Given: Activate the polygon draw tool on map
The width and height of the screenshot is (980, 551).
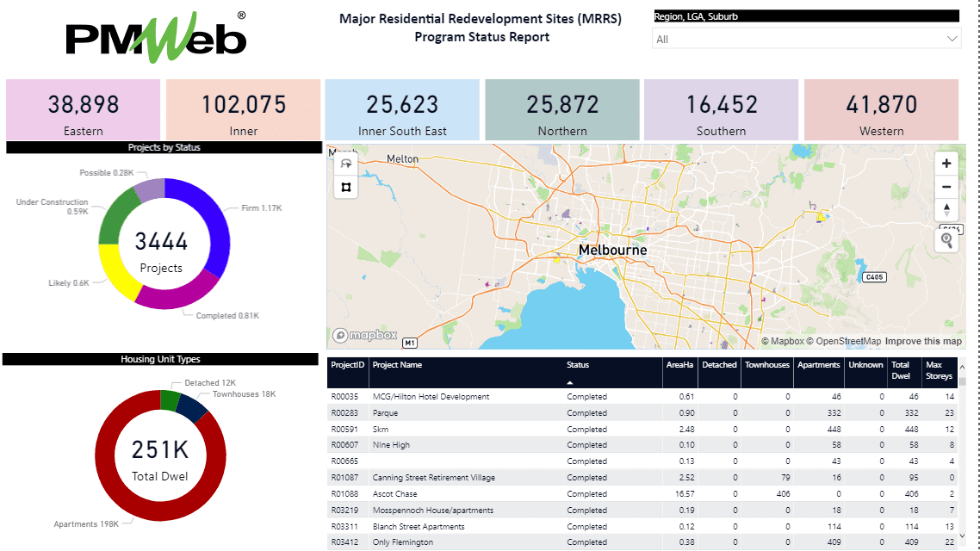Looking at the screenshot, I should (346, 187).
